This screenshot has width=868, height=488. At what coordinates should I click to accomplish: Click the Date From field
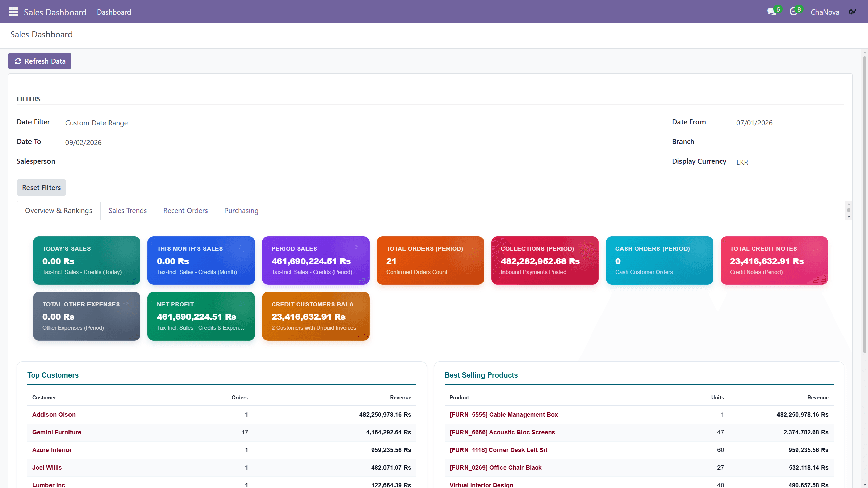(x=754, y=123)
